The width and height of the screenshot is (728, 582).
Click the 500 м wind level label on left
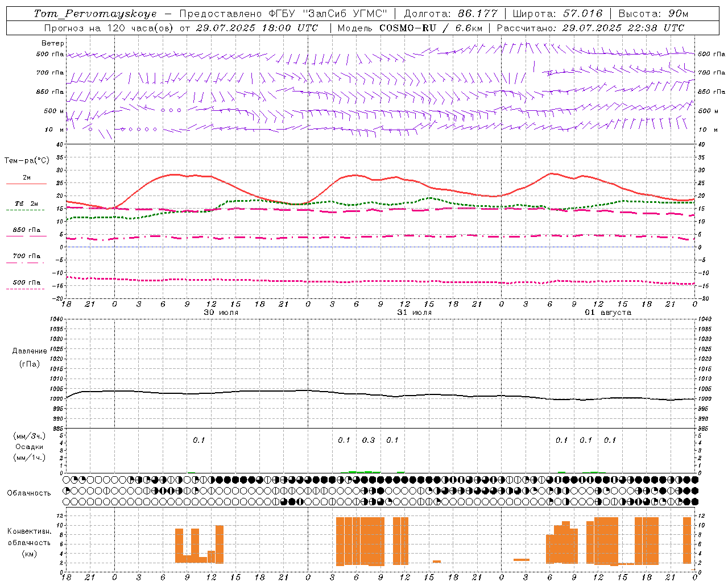[54, 111]
